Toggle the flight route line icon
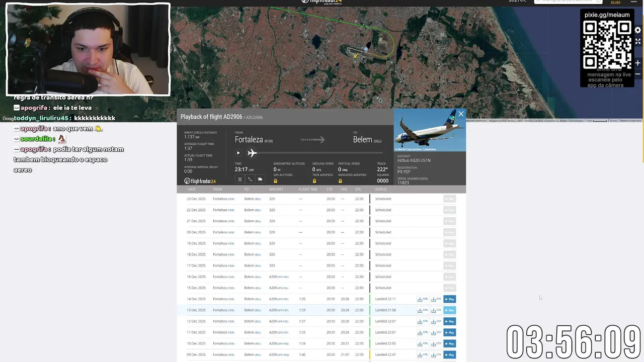The height and width of the screenshot is (362, 644). tap(250, 179)
